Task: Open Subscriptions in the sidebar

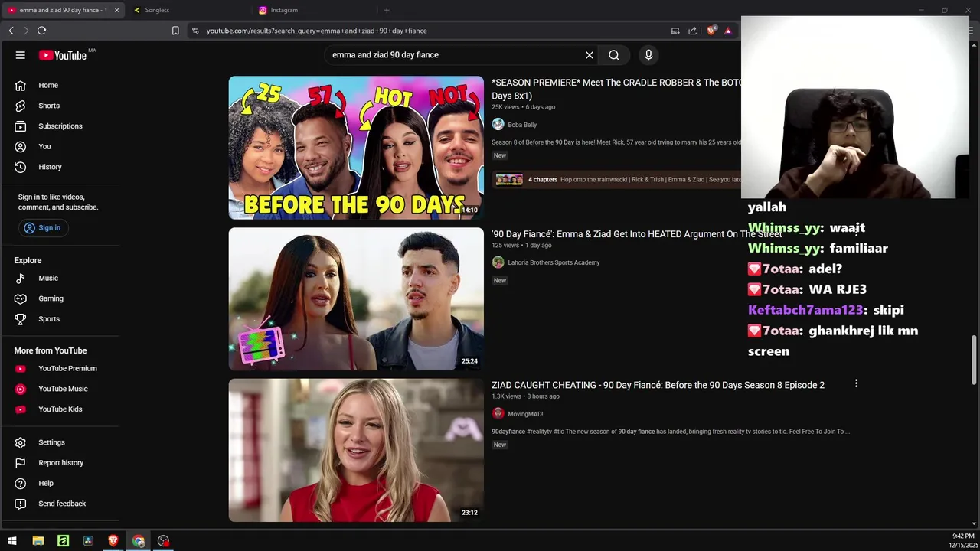Action: (x=60, y=126)
